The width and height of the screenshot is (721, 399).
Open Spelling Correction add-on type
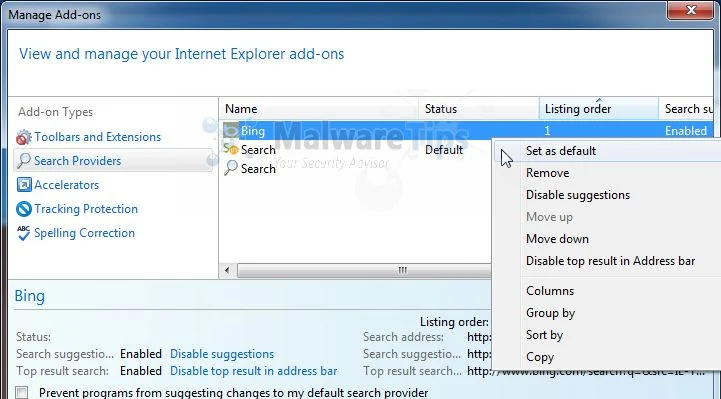click(85, 233)
